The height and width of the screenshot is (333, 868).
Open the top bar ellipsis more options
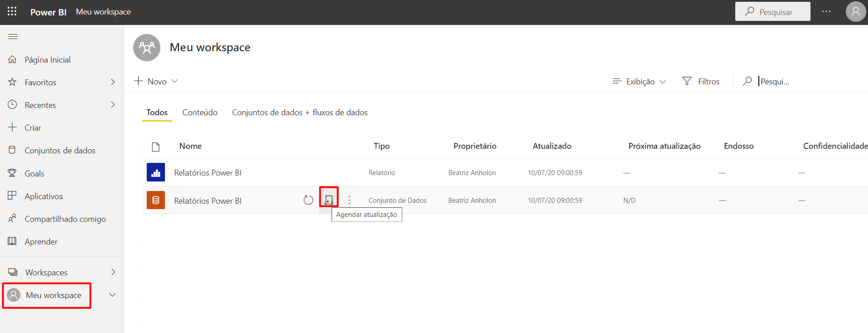(826, 12)
